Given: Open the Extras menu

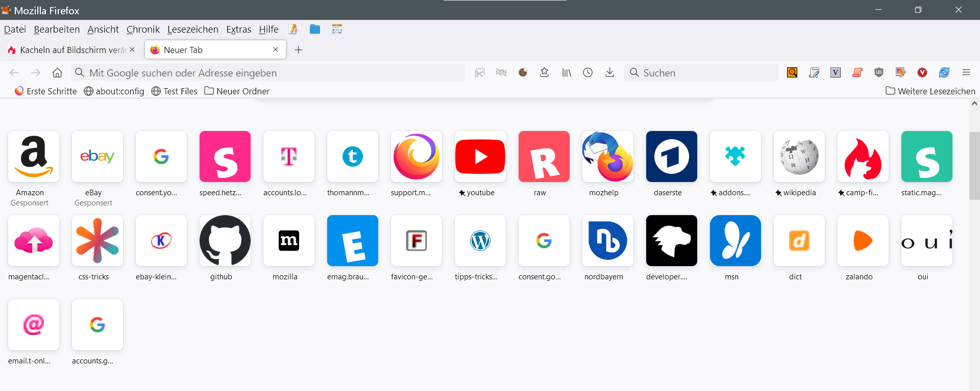Looking at the screenshot, I should pyautogui.click(x=238, y=30).
